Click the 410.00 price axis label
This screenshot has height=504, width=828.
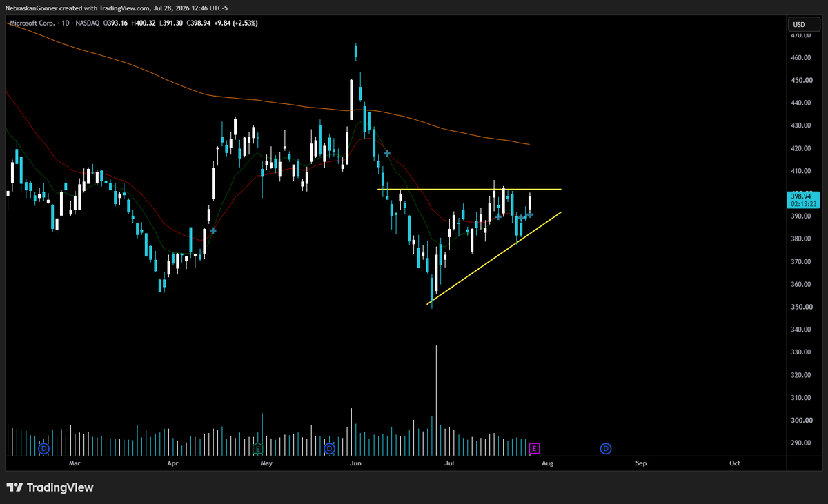point(800,172)
